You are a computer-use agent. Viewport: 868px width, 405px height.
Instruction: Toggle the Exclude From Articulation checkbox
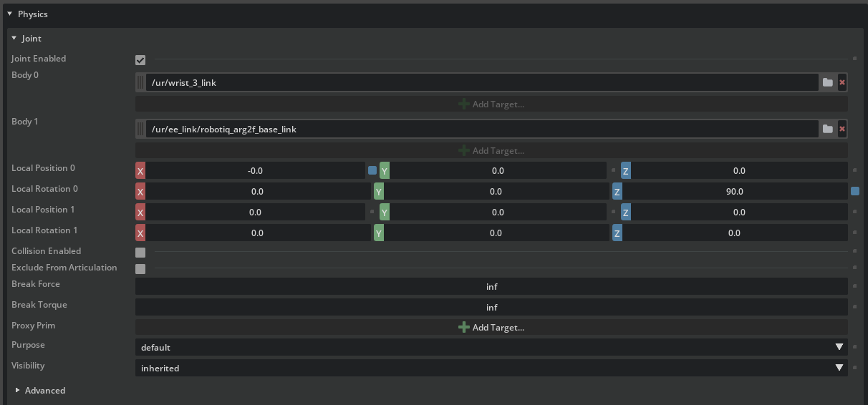[140, 269]
